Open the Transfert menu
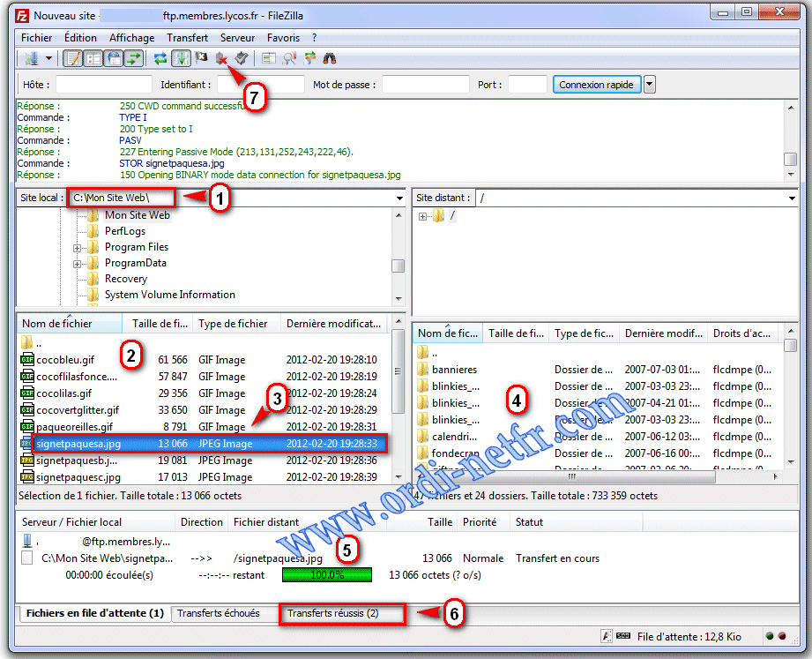Viewport: 812px width, 659px height. pos(188,38)
